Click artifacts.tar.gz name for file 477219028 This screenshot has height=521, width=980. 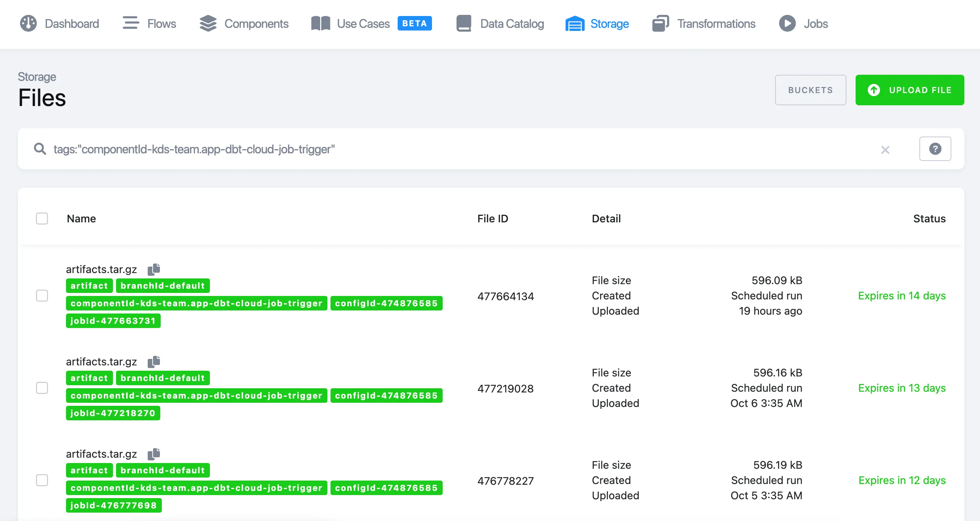[102, 362]
